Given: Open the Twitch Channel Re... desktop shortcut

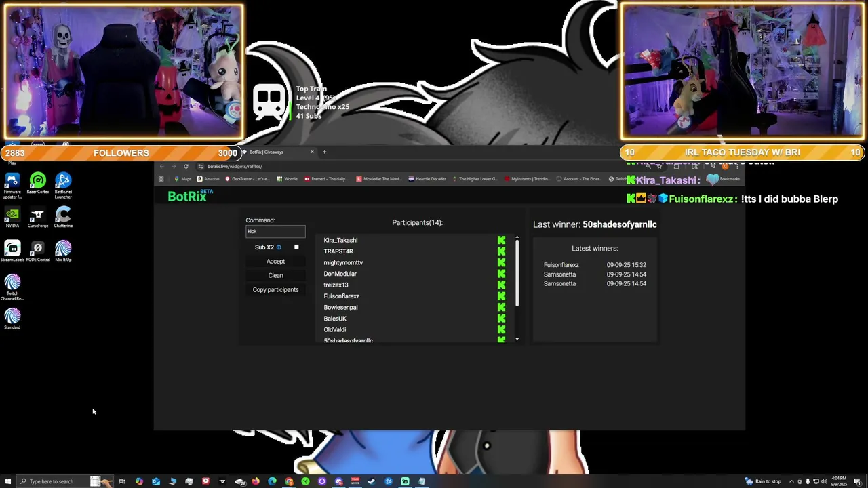Looking at the screenshot, I should click(12, 287).
